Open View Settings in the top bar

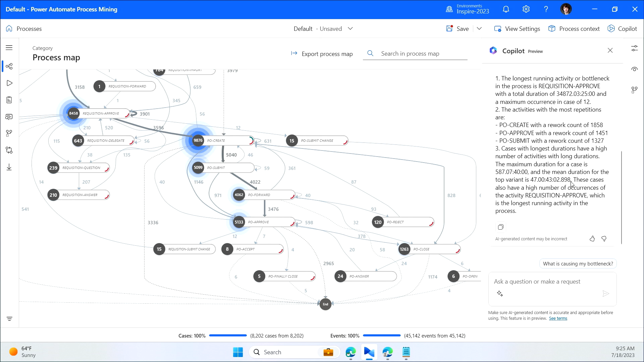click(517, 28)
